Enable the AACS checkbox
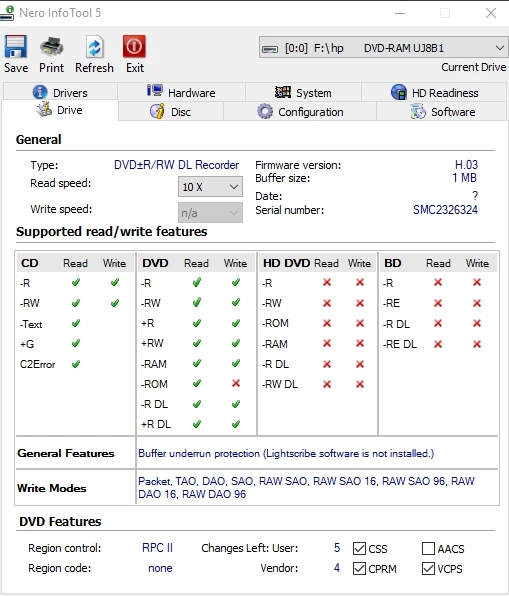509x596 pixels. [428, 548]
